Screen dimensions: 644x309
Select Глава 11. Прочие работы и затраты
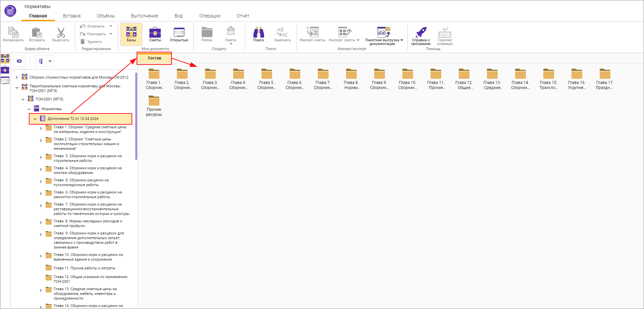(84, 268)
